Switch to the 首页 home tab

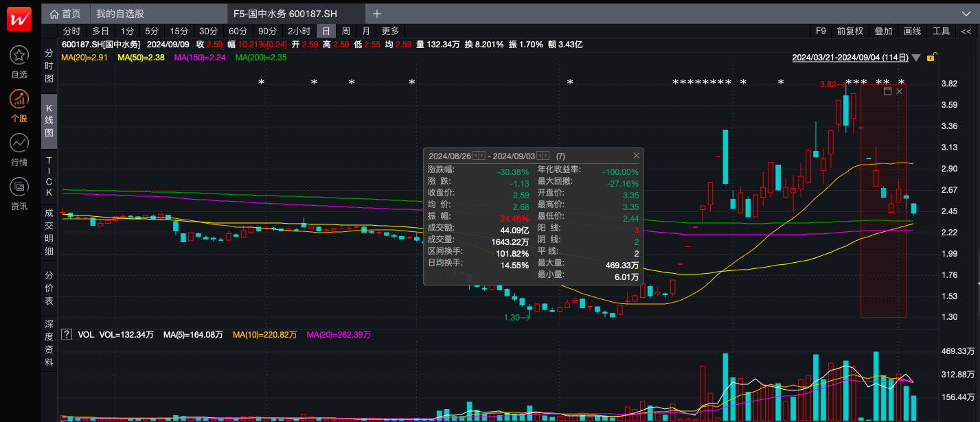pyautogui.click(x=65, y=14)
